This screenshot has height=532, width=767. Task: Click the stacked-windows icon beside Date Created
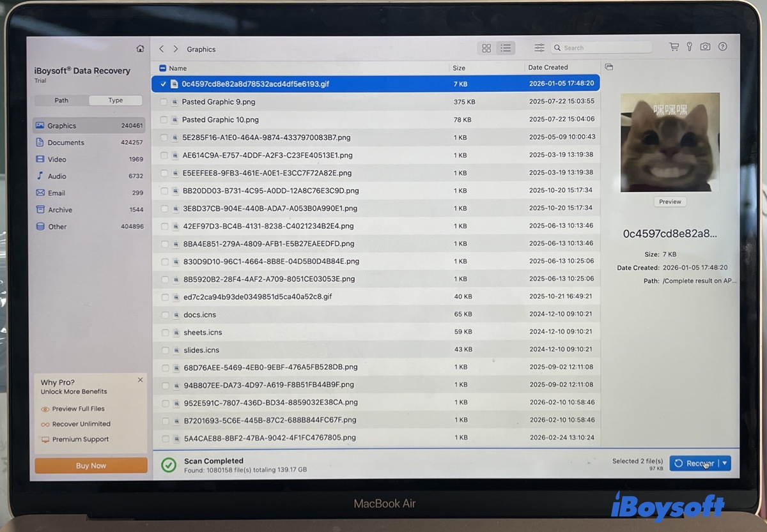tap(608, 66)
